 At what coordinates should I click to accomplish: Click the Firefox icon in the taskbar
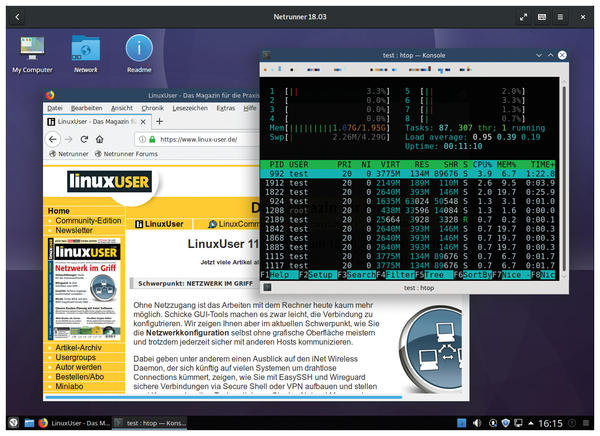point(43,423)
